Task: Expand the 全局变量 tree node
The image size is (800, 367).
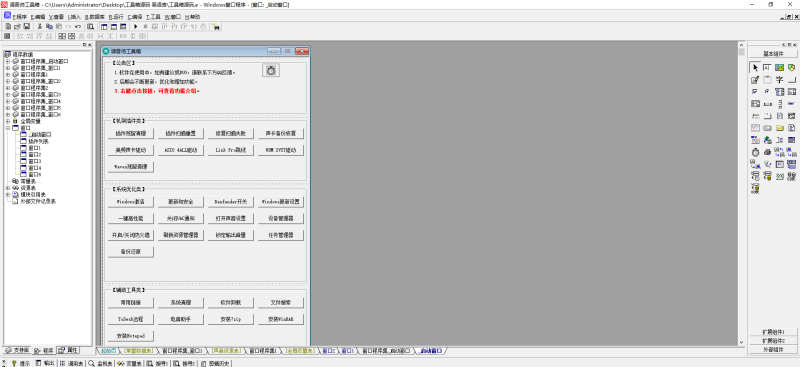Action: click(8, 121)
